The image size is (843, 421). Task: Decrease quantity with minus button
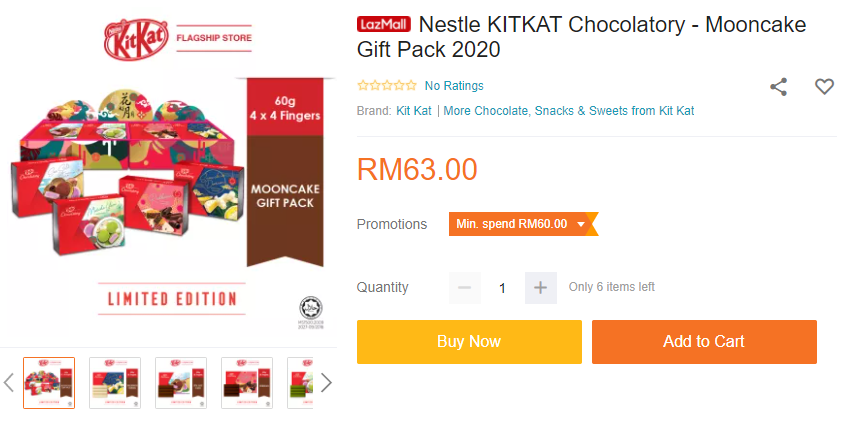click(x=465, y=288)
